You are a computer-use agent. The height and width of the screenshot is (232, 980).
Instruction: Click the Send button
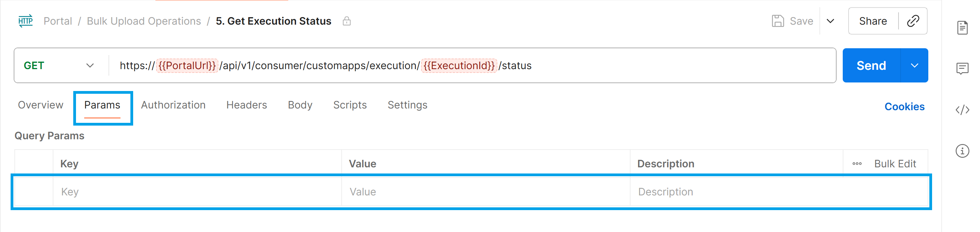[872, 65]
